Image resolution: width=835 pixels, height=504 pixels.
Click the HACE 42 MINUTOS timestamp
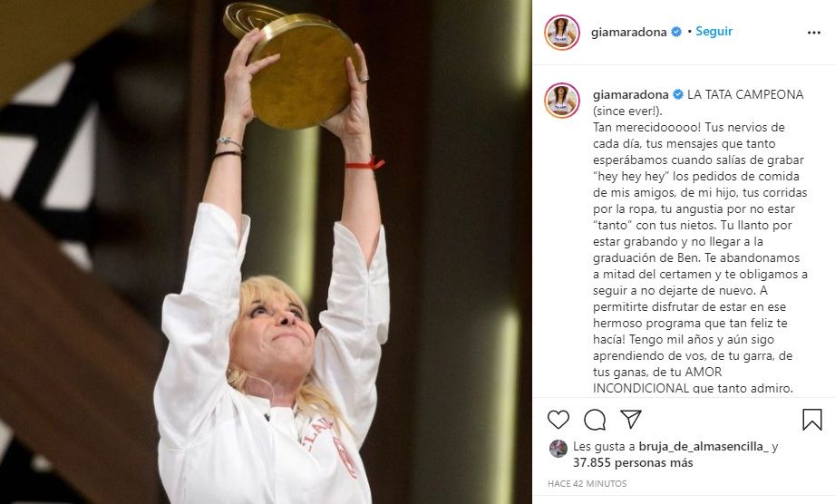(587, 484)
